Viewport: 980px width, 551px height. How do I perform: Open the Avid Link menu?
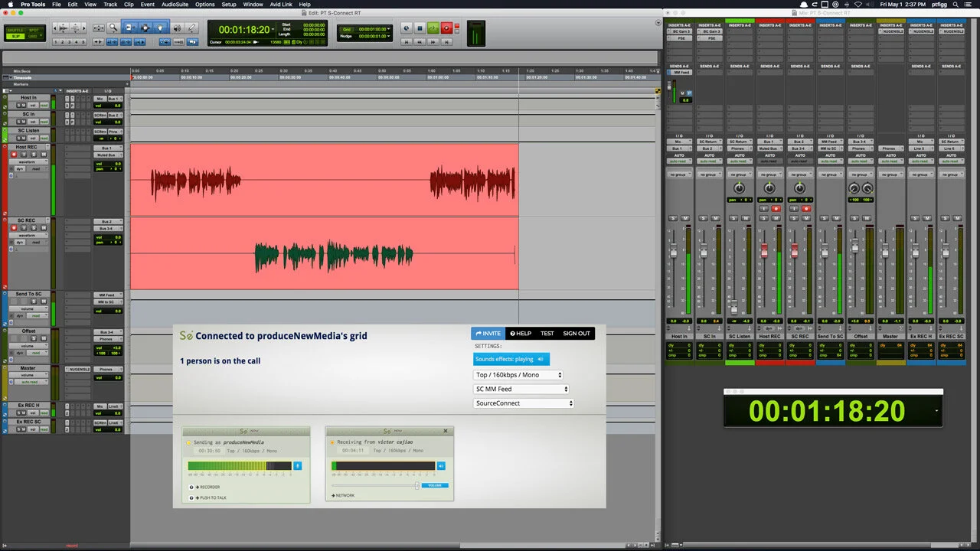point(281,5)
